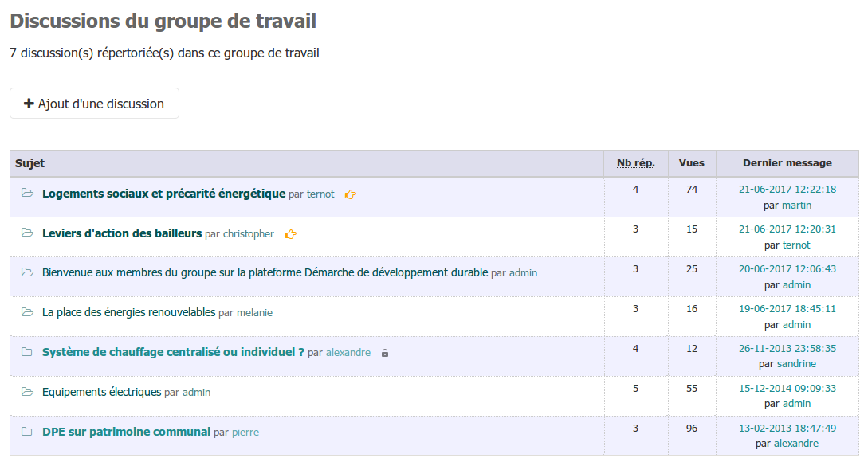This screenshot has height=462, width=868.
Task: Click thumbs-up icon after christopher
Action: (291, 234)
